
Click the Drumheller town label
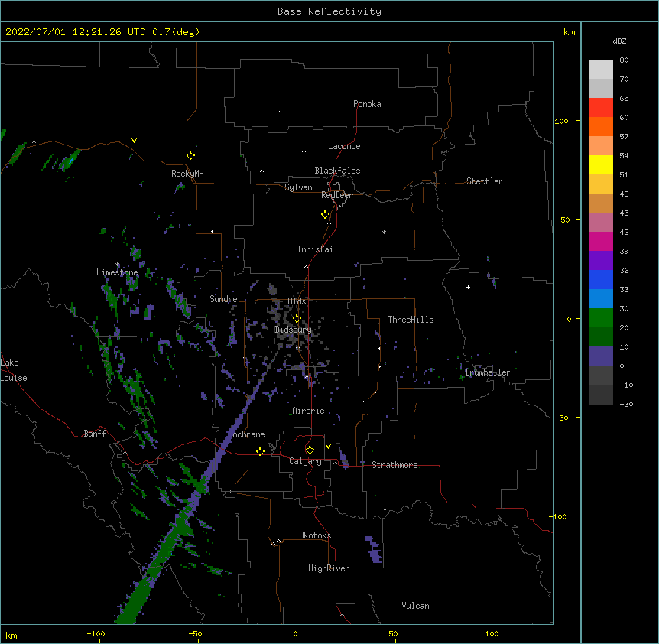click(x=488, y=372)
